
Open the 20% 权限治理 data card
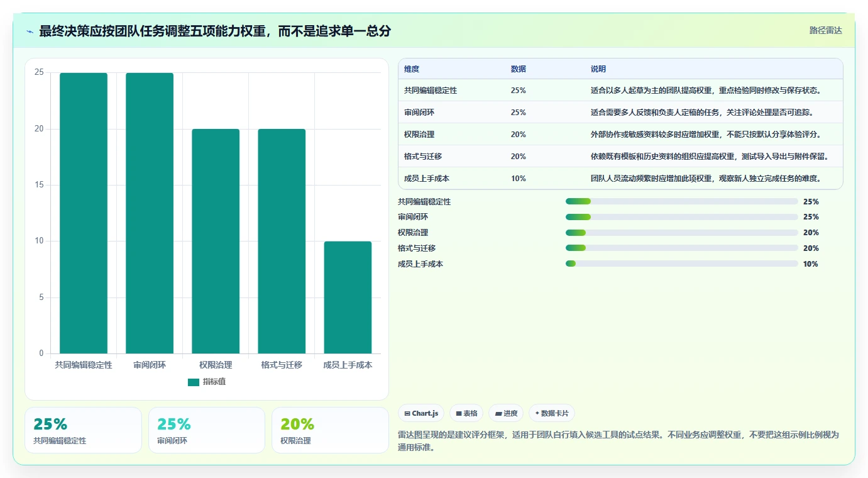(x=330, y=430)
